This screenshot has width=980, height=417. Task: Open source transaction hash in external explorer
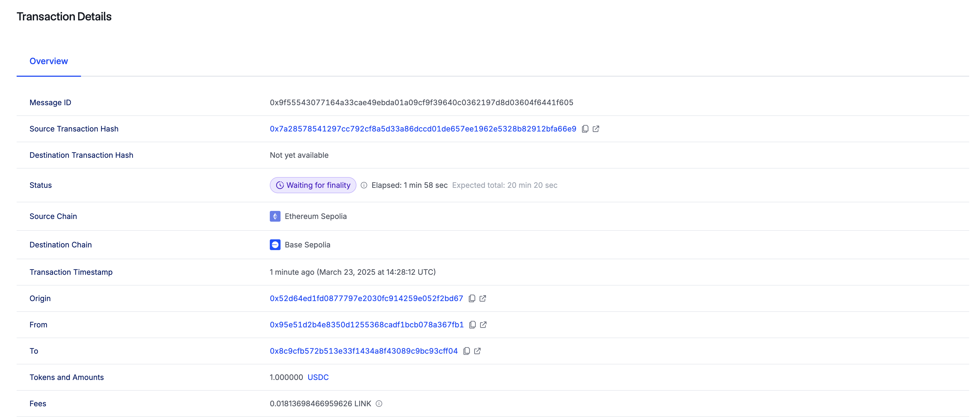point(596,129)
